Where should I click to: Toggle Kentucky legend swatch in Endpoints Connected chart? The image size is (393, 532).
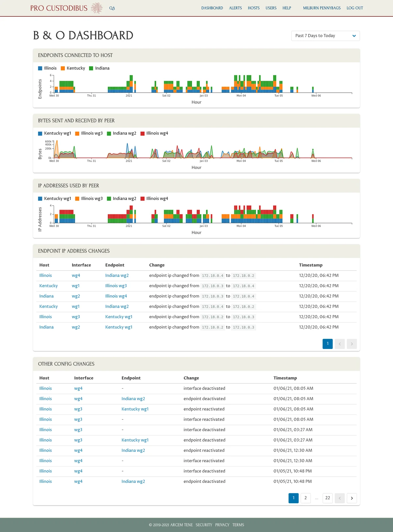click(x=63, y=68)
